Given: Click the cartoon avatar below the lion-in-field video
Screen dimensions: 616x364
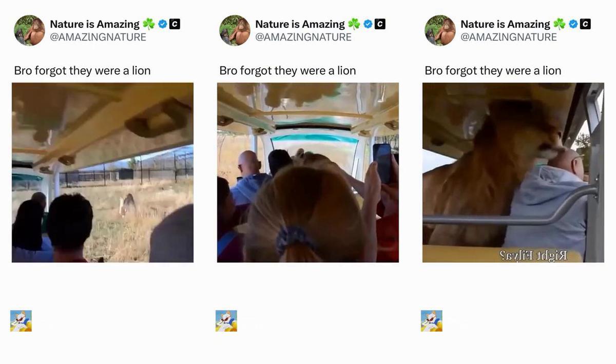Looking at the screenshot, I should point(21,321).
